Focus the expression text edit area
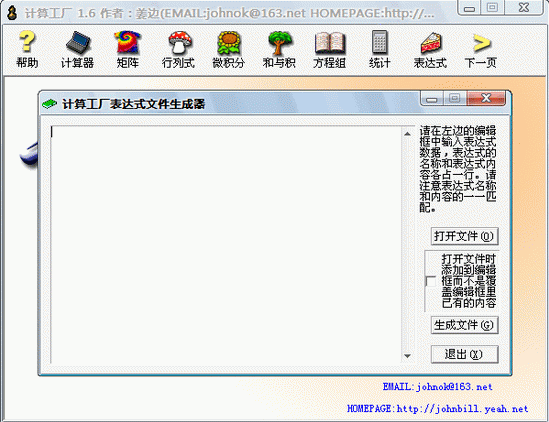Screen dimensions: 549x422 click(x=226, y=244)
